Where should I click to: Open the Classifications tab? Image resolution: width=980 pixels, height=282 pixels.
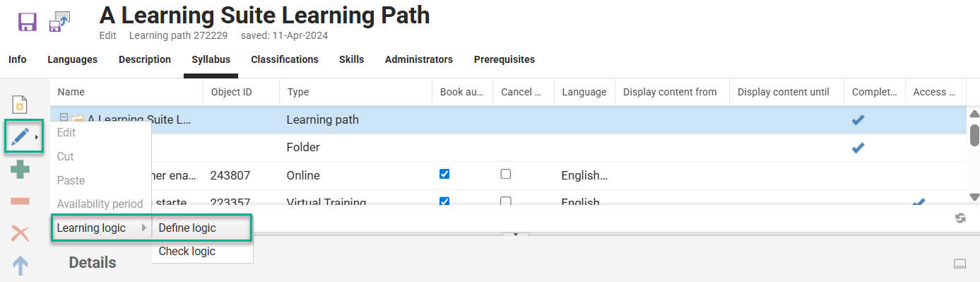click(x=285, y=59)
